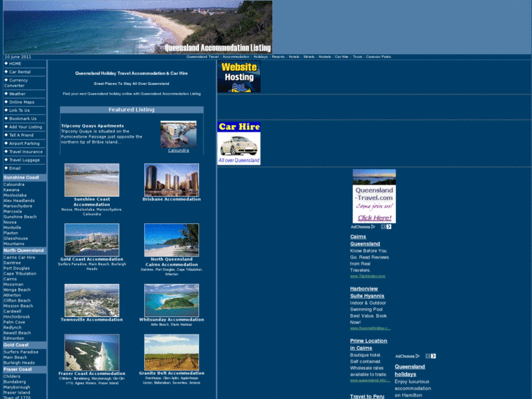Click the Brisbane Accommodation caption link
The width and height of the screenshot is (532, 399).
coord(172,199)
